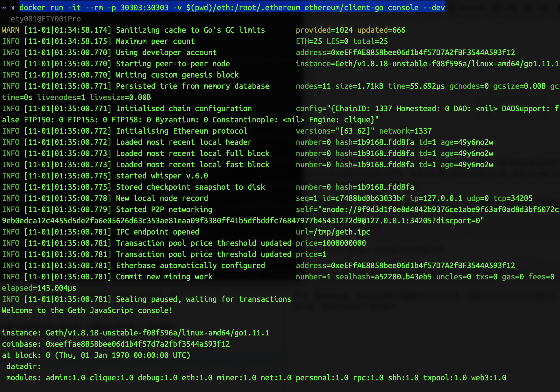Click Initialising Ethereum protocol message
The height and width of the screenshot is (392, 560).
182,131
